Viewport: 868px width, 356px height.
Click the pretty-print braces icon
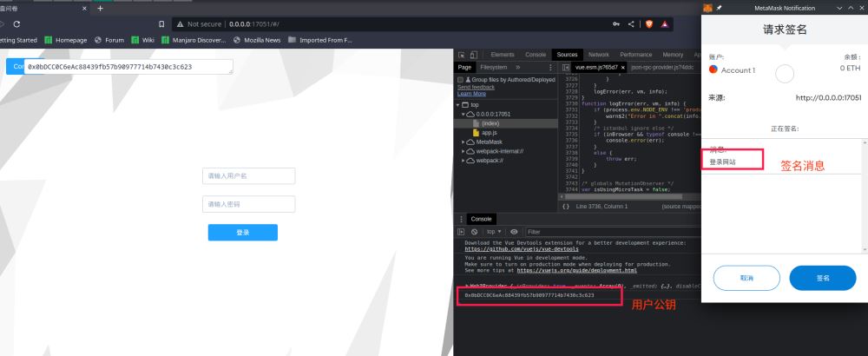pos(565,207)
